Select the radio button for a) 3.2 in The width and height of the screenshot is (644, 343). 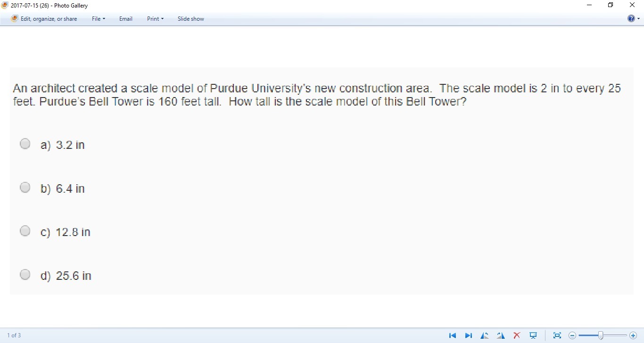(25, 144)
